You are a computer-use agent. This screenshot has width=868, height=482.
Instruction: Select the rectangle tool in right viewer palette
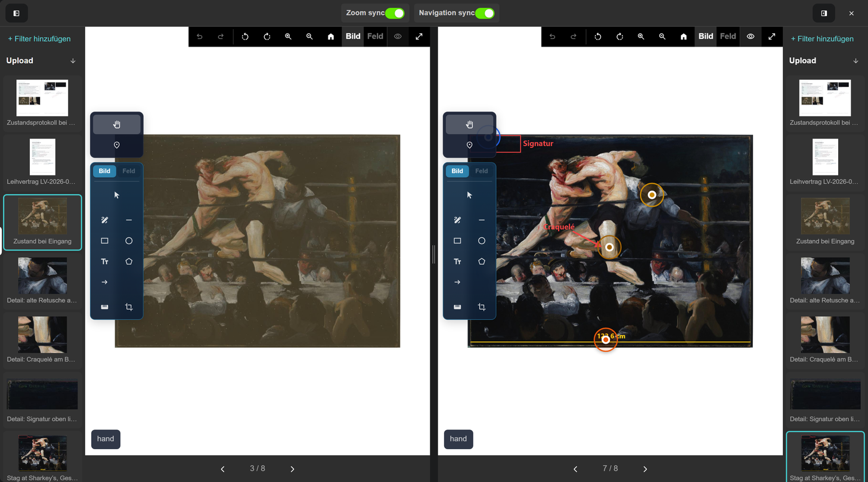pos(457,241)
